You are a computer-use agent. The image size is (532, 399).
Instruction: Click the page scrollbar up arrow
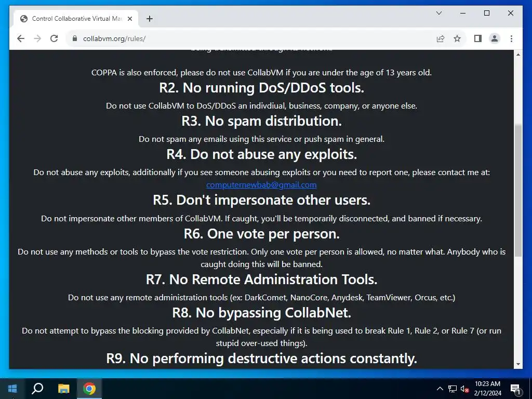518,54
